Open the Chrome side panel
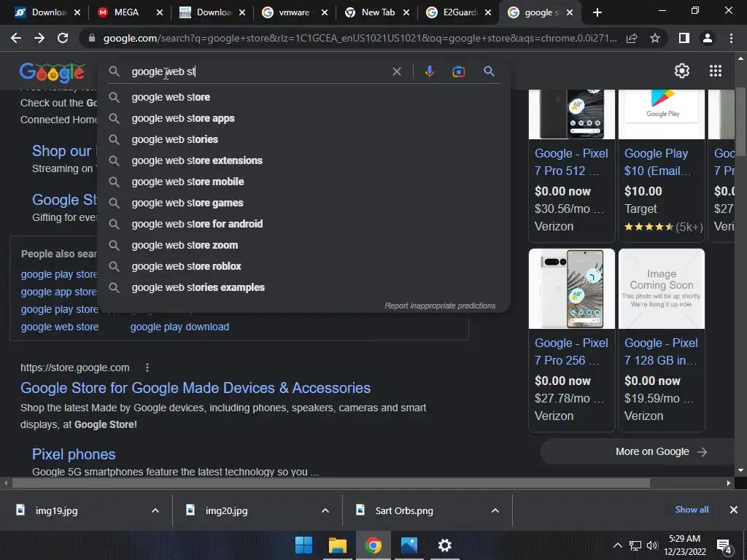Screen dimensions: 747x560 tap(684, 38)
